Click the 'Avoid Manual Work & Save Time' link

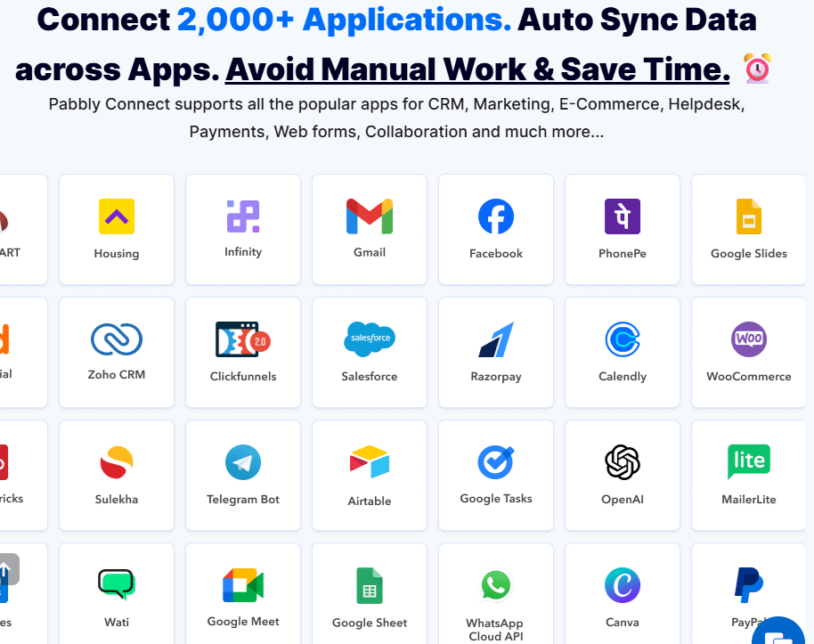pos(477,69)
